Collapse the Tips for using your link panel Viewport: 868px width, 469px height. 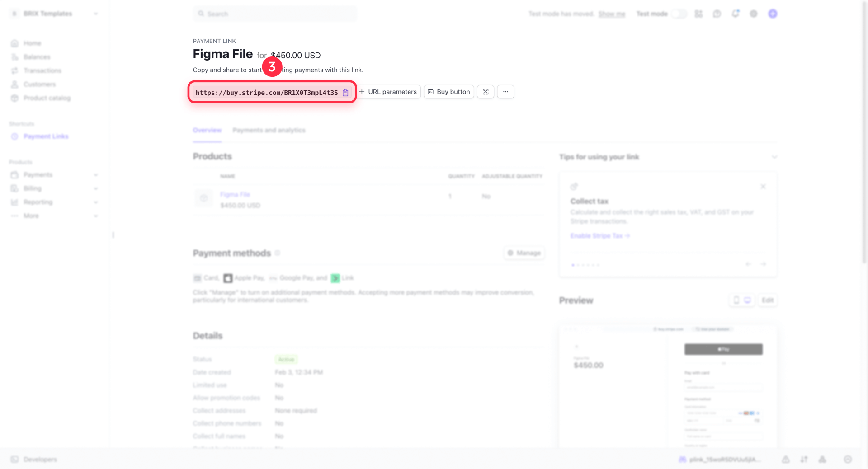click(x=774, y=157)
